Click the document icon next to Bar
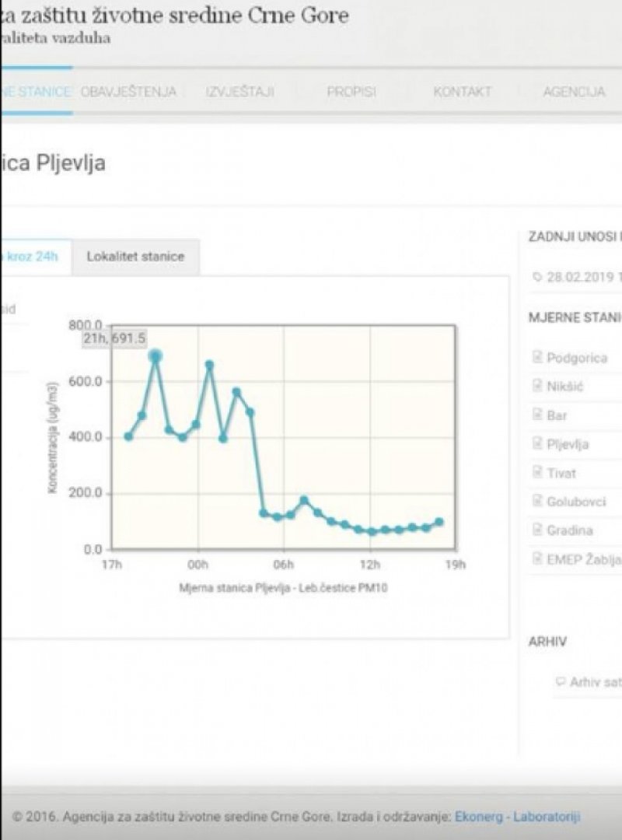Viewport: 622px width, 840px height. (536, 415)
